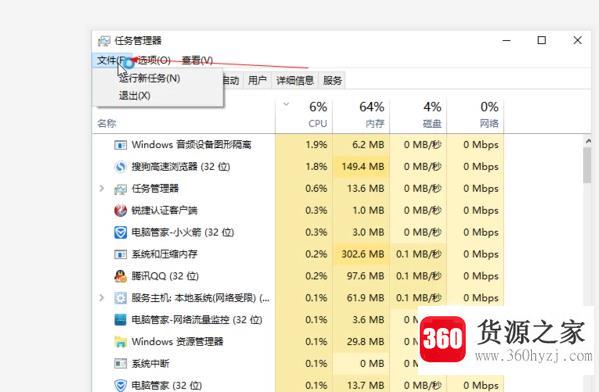Open the 查看(V) menu
599x392 pixels.
point(197,60)
